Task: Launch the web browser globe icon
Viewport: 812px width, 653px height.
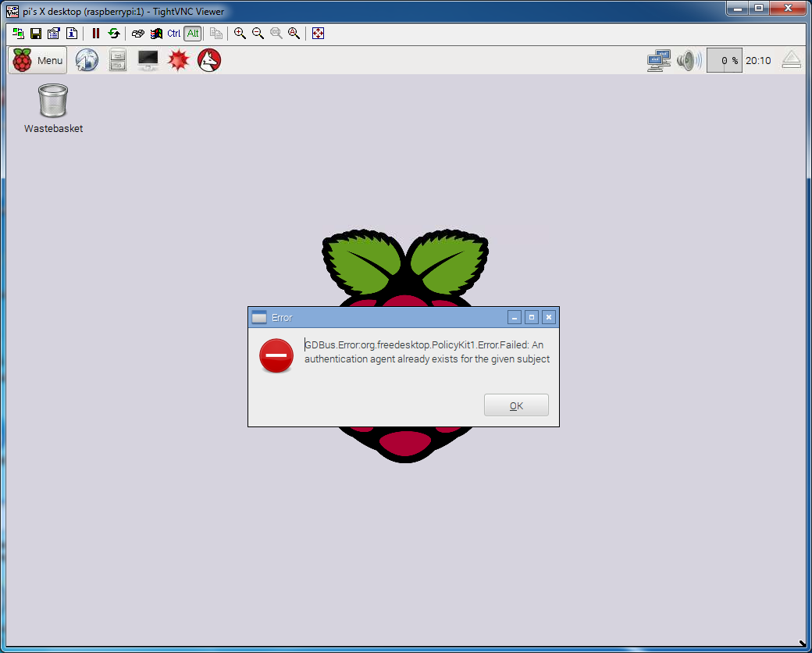Action: tap(87, 60)
